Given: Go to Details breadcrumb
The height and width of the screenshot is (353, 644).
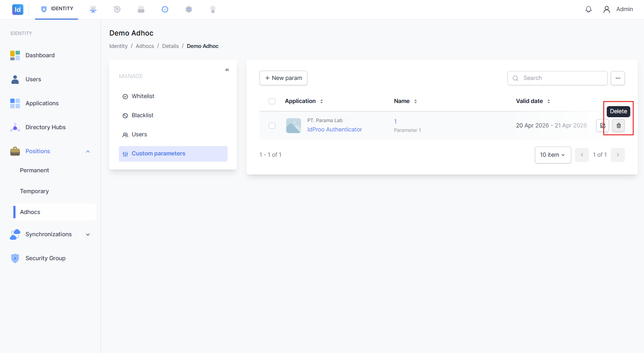Looking at the screenshot, I should [x=170, y=46].
